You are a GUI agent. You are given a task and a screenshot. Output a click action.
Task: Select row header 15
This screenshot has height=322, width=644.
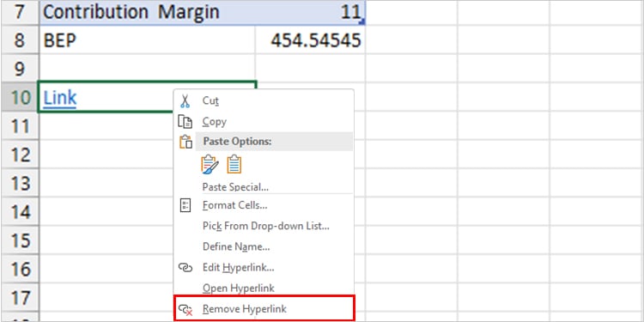[x=20, y=240]
